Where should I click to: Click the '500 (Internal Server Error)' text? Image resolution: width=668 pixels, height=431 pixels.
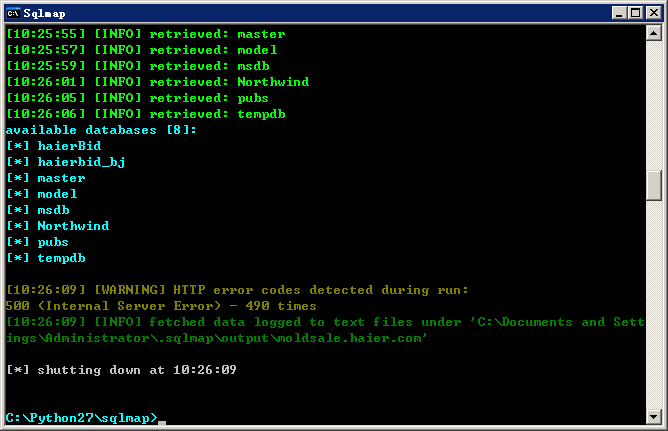[113, 306]
